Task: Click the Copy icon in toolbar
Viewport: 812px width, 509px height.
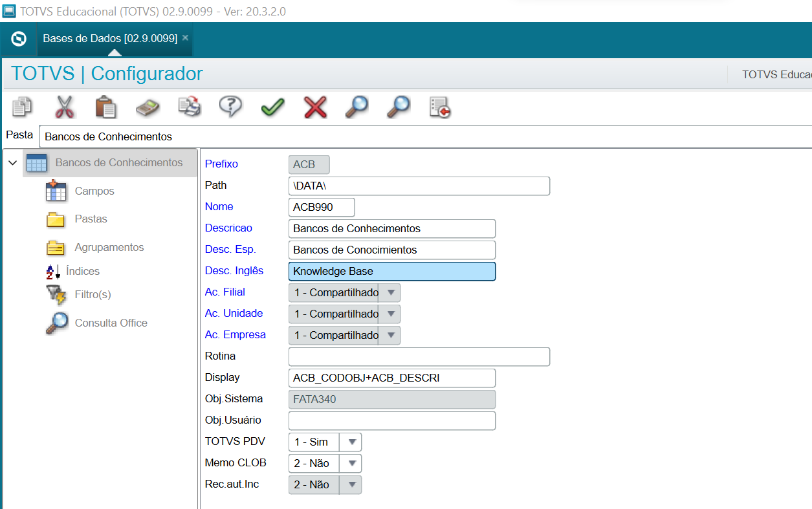Action: click(23, 107)
